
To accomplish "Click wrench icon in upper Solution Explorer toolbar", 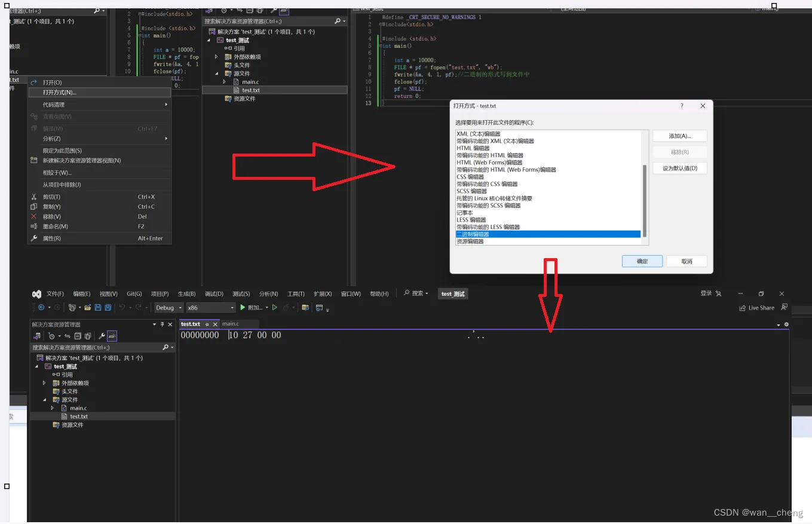I will tap(274, 10).
